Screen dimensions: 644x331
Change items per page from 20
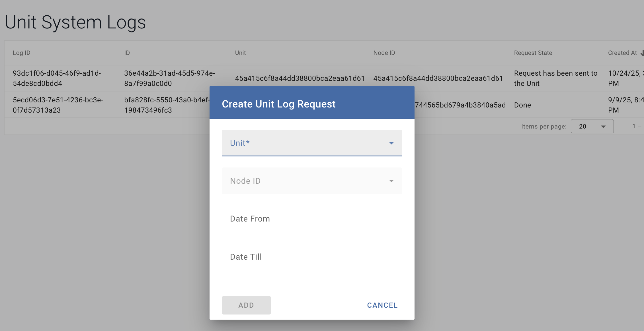[592, 126]
